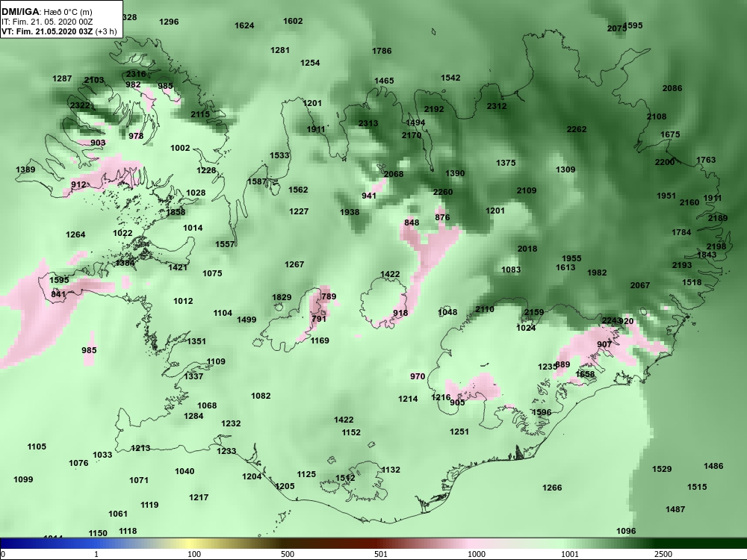
Task: Click the map value 1012
Action: point(183,301)
